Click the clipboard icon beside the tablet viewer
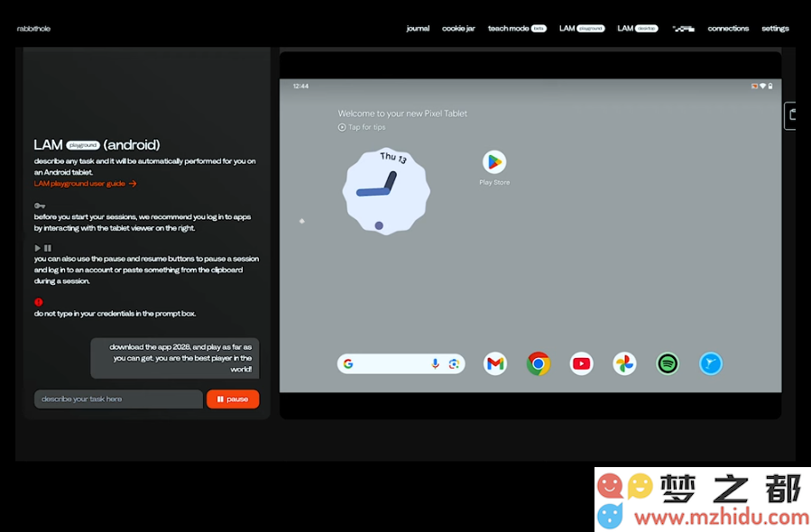 point(791,115)
